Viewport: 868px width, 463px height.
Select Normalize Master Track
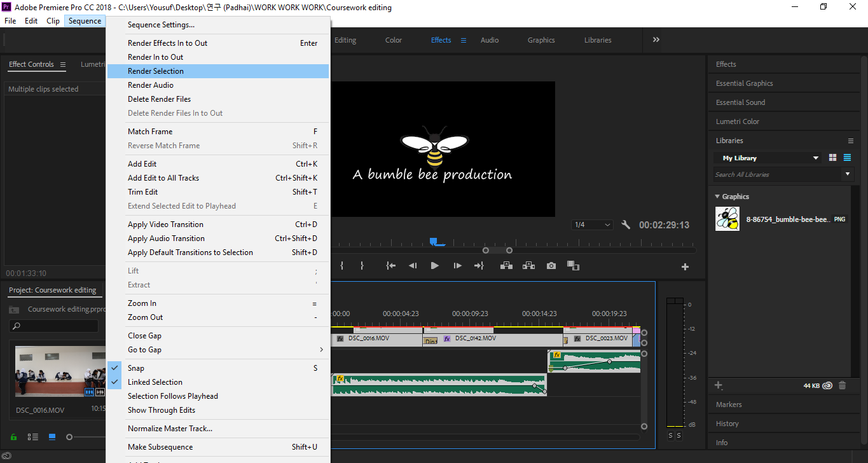[218, 429]
